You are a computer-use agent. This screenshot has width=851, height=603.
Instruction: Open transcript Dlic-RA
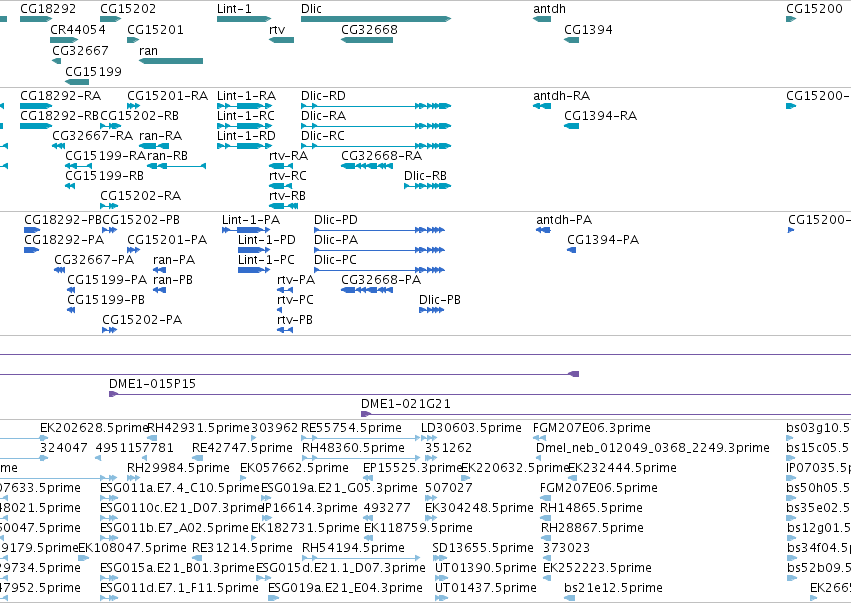click(x=376, y=126)
